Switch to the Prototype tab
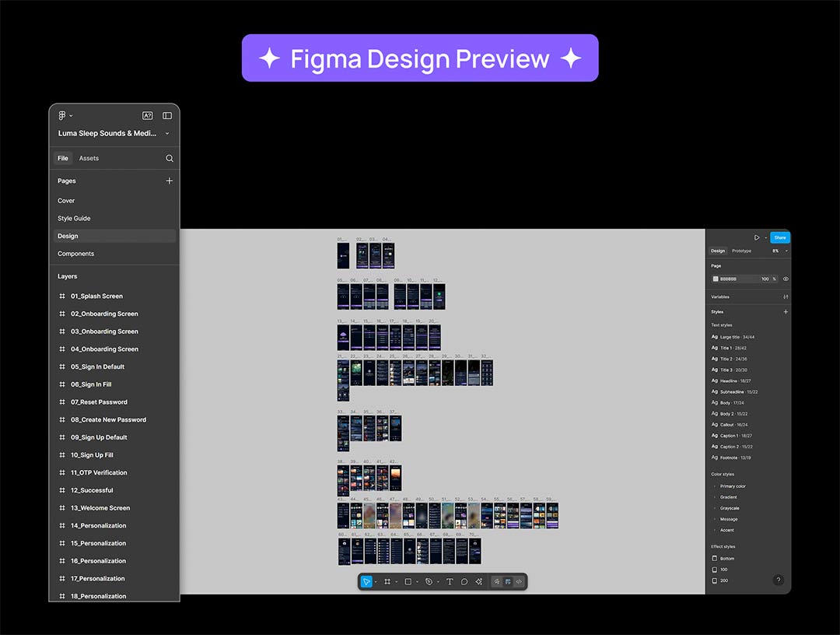The height and width of the screenshot is (635, 840). (x=741, y=251)
